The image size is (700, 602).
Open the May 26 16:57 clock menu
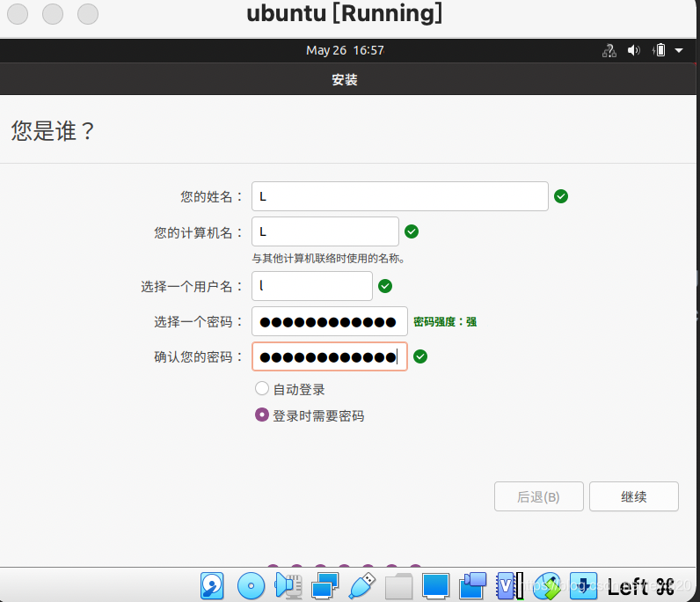click(345, 50)
